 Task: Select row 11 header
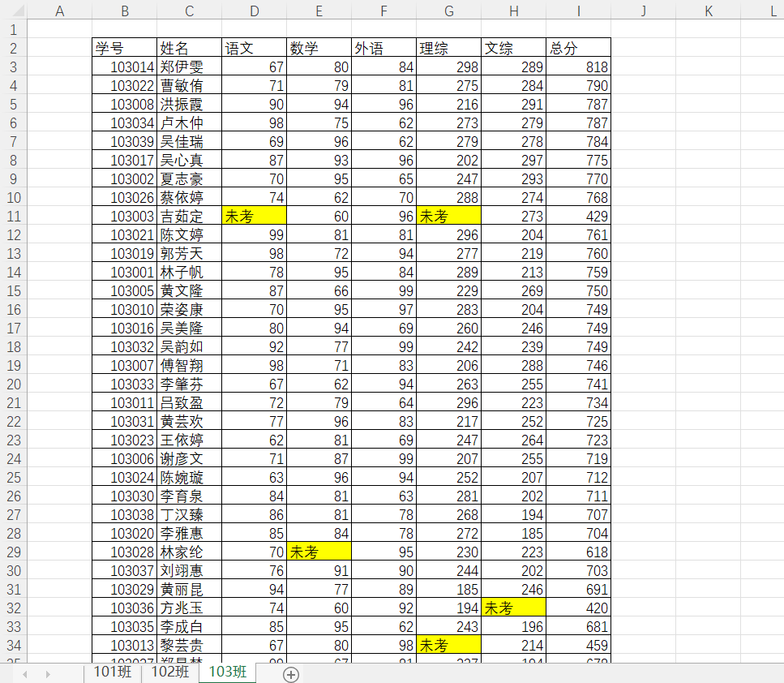(x=14, y=216)
